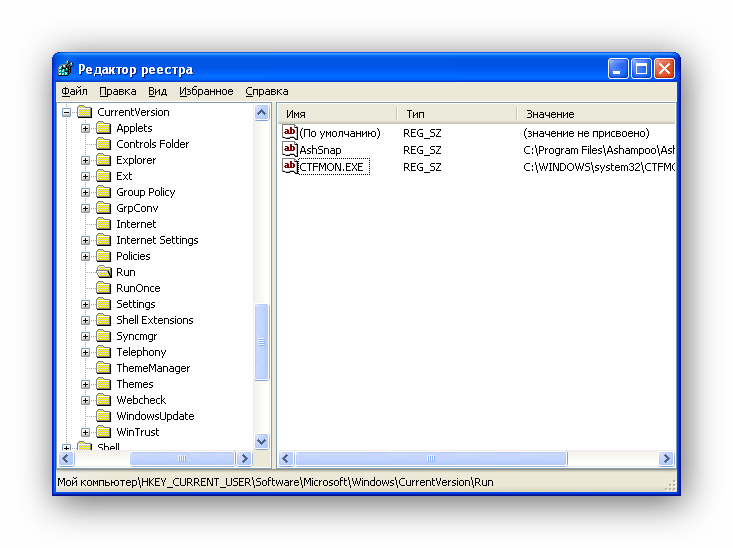Expand the Internet Settings node
The width and height of the screenshot is (733, 548).
point(85,240)
